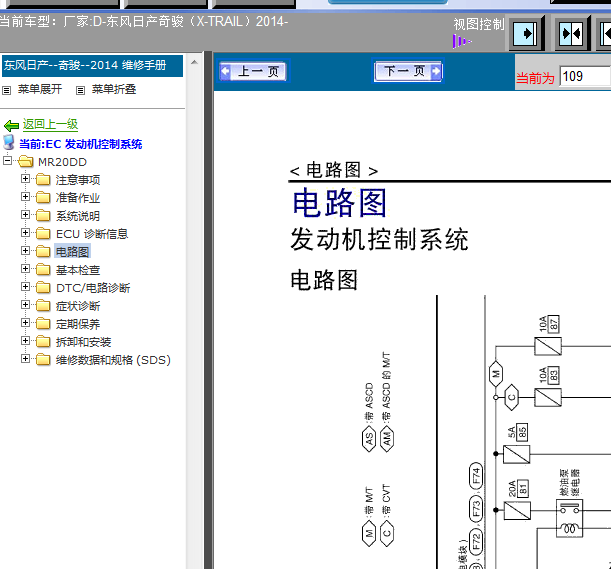Select 系统说明 in the tree
Screen dimensions: 611x569
click(x=78, y=216)
